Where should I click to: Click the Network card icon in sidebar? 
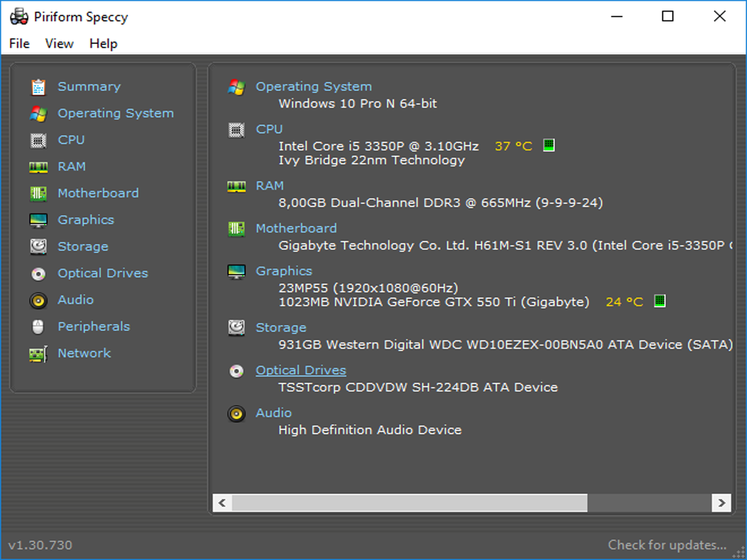point(38,354)
